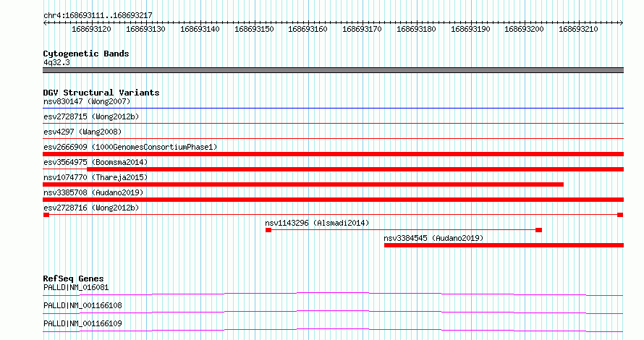
Task: Open variant nsv3385708 (Audano2019) label
Action: pos(93,192)
